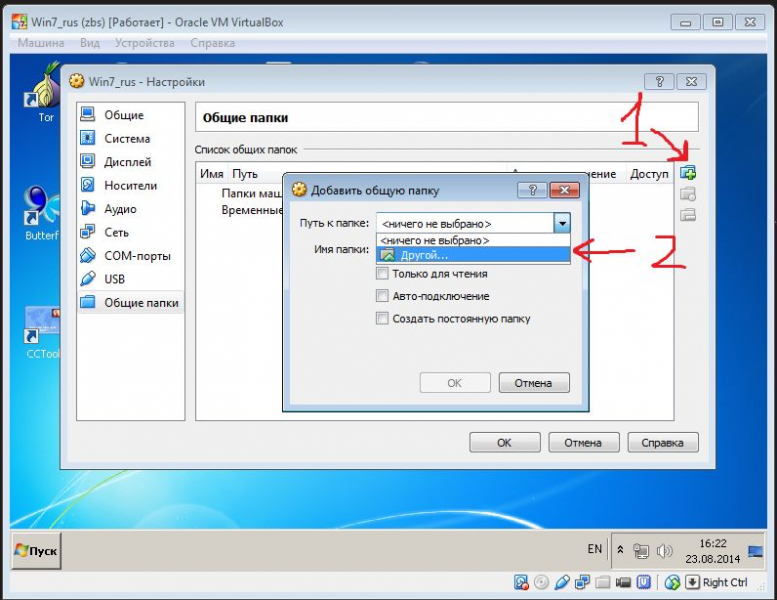777x600 pixels.
Task: Toggle the 'Авто-подключение' checkbox
Action: click(382, 296)
